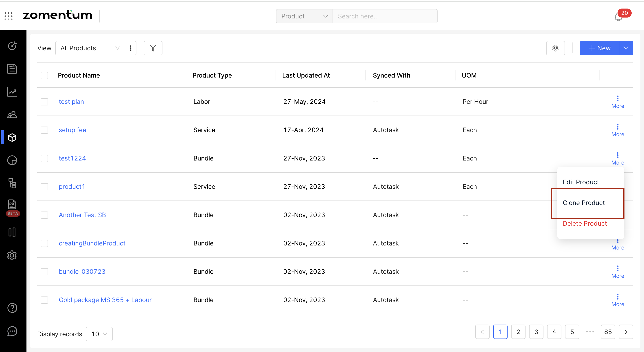Viewport: 644px width, 352px height.
Task: Click the help question mark icon
Action: 12,308
